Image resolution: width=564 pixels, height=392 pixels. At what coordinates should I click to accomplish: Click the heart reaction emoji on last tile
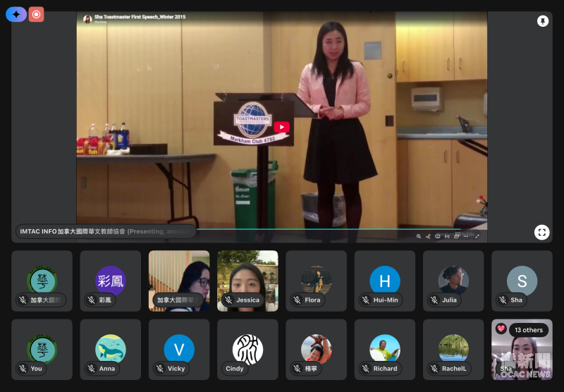tap(501, 329)
